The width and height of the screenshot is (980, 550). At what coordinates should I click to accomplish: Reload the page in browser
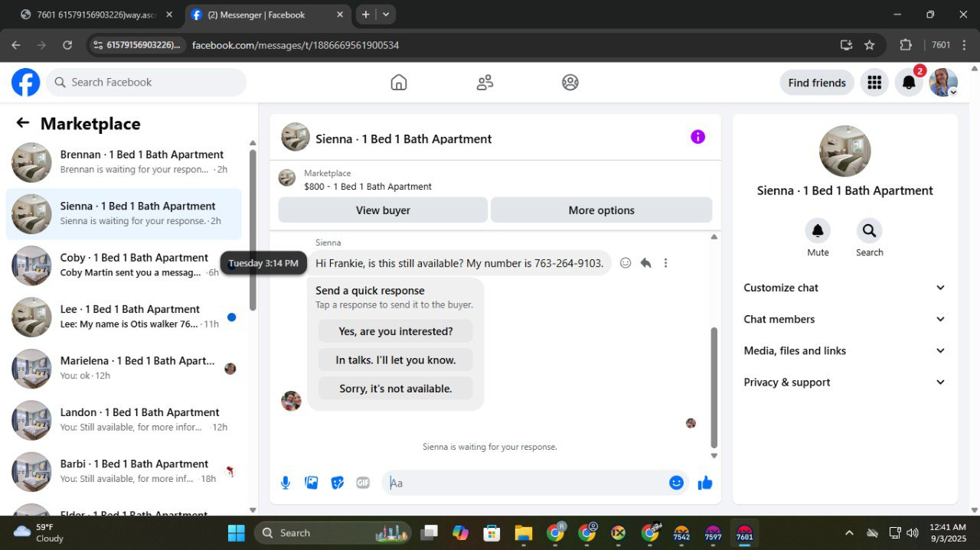tap(67, 45)
